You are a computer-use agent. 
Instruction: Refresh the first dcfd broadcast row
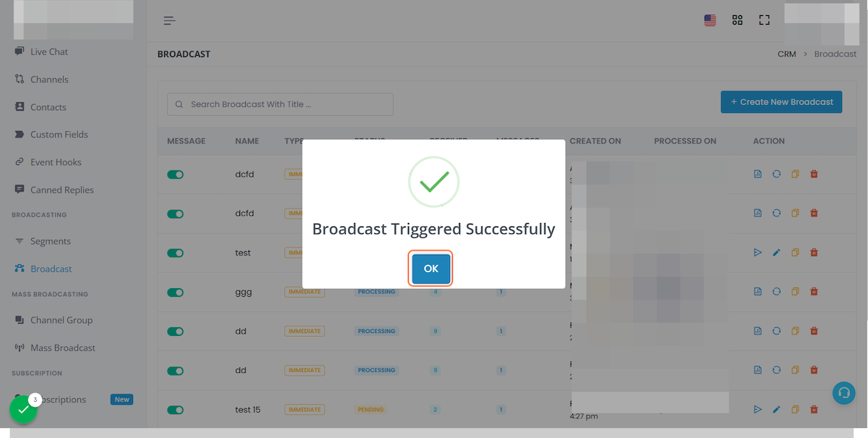coord(777,174)
